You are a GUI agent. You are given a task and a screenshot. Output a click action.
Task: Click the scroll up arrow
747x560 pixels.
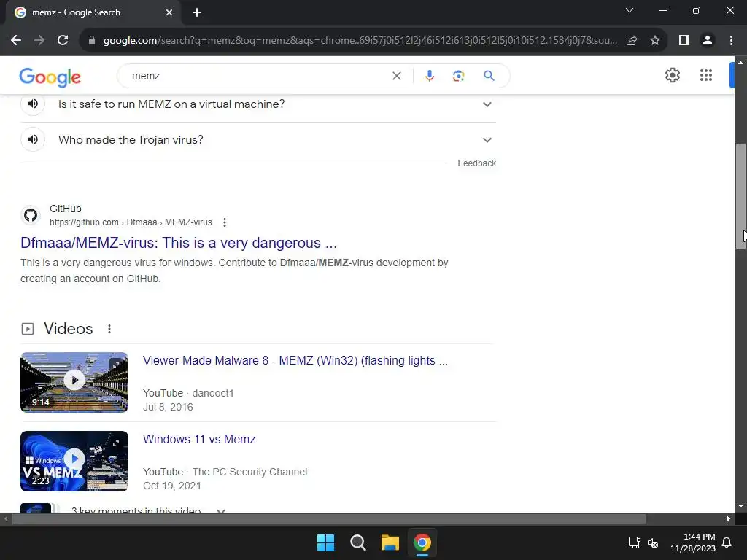click(x=740, y=62)
